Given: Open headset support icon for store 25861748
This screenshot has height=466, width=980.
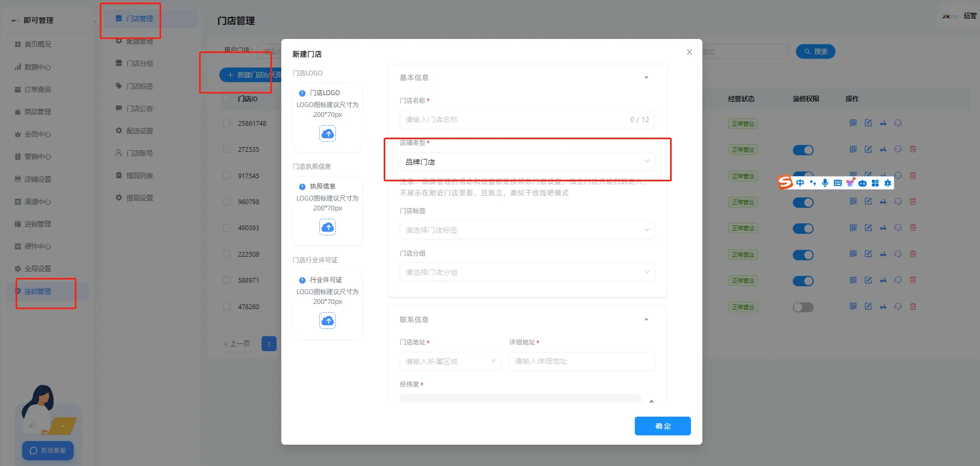Looking at the screenshot, I should [x=898, y=123].
